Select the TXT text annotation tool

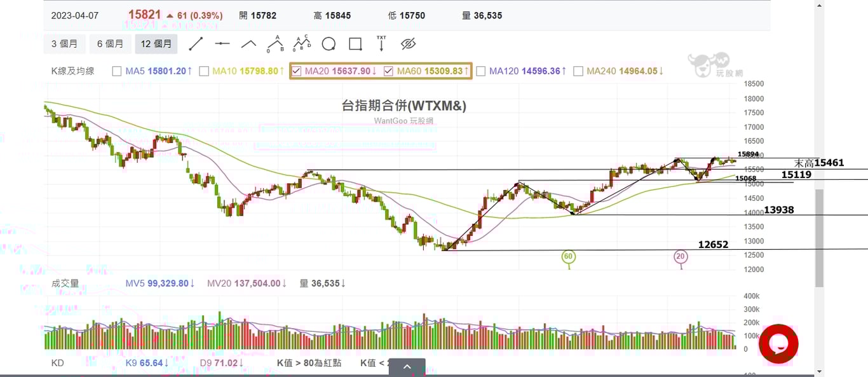(381, 43)
